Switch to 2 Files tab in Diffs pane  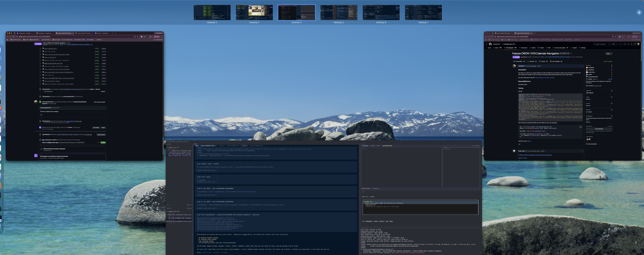(x=372, y=146)
